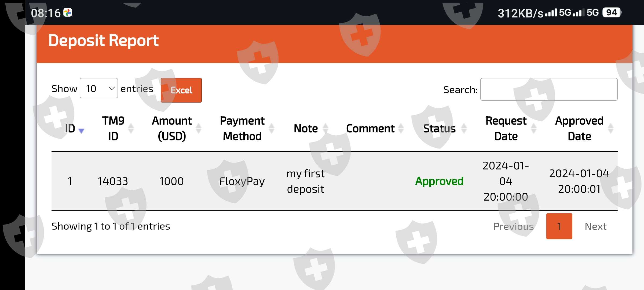Image resolution: width=644 pixels, height=290 pixels.
Task: Select page 1 in pagination
Action: coord(559,226)
